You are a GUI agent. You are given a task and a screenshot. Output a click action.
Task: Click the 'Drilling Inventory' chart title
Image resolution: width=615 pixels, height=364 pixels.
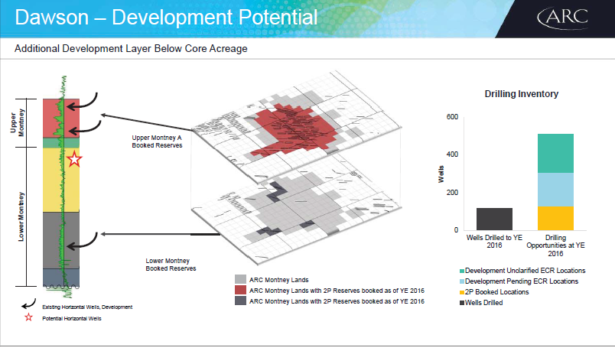point(521,94)
